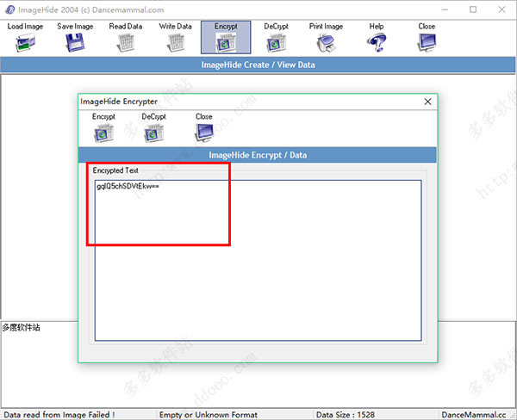Close the ImageHide 2004 main window
The image size is (517, 420).
[x=501, y=9]
